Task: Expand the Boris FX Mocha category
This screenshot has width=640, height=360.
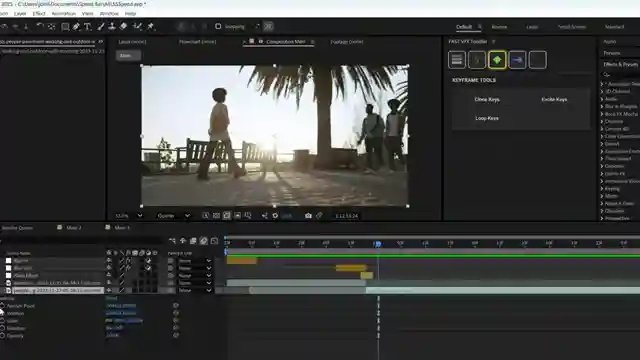Action: point(602,114)
